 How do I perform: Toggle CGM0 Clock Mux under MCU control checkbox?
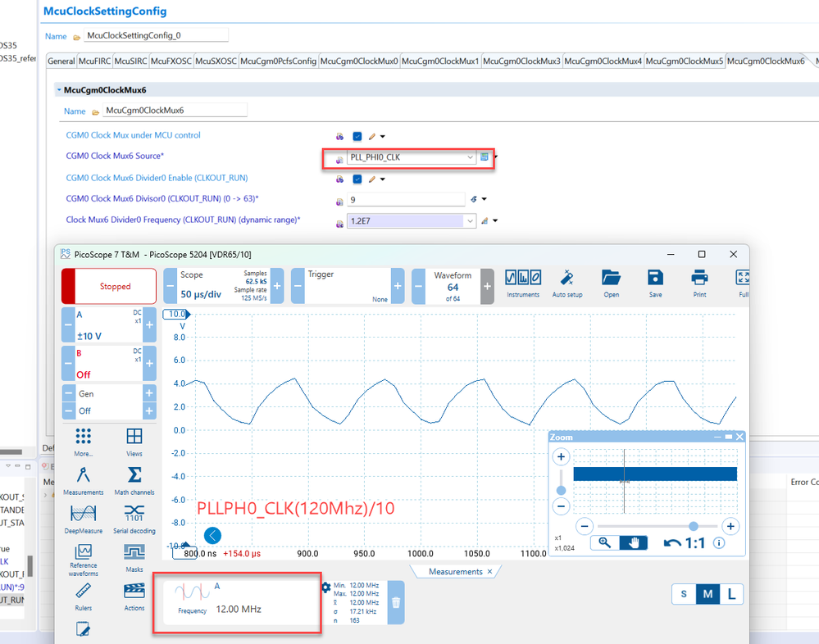click(357, 136)
